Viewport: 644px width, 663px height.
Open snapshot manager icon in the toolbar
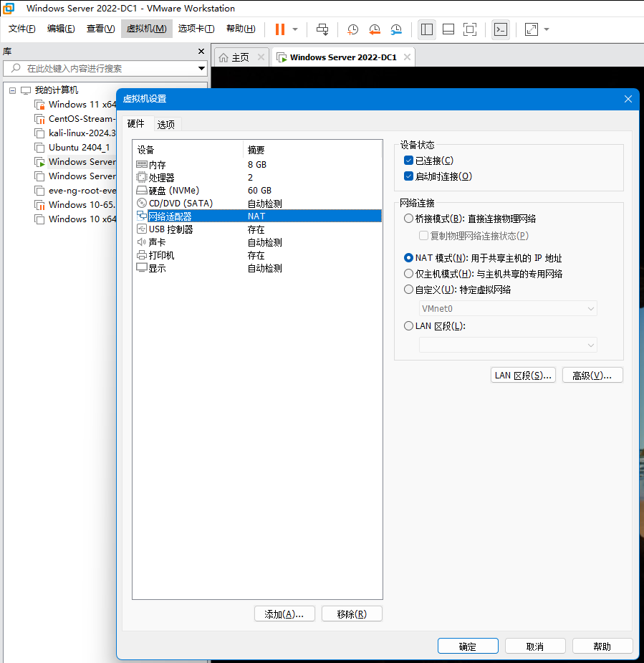point(396,29)
